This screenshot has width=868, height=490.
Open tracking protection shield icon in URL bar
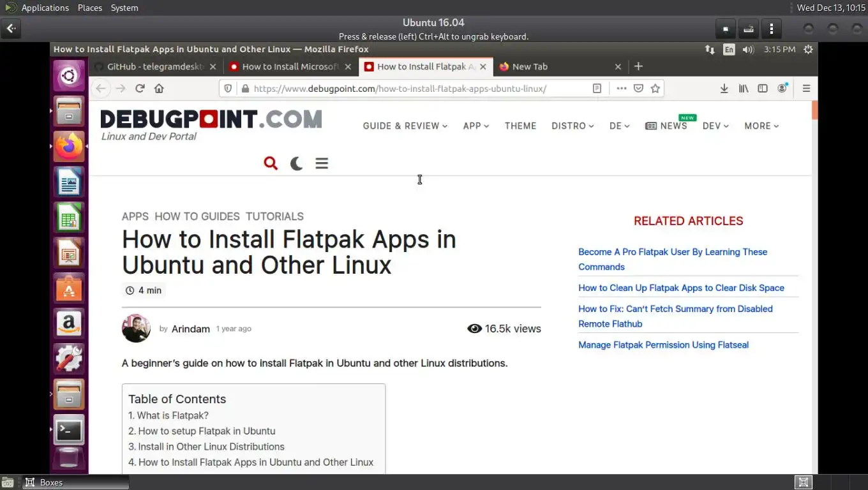229,89
